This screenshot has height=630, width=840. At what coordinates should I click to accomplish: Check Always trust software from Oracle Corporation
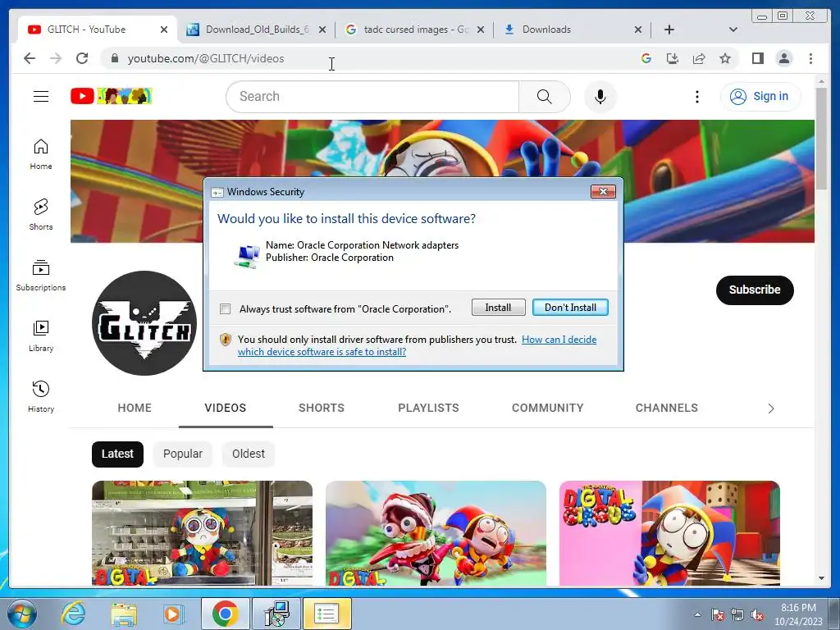point(225,309)
